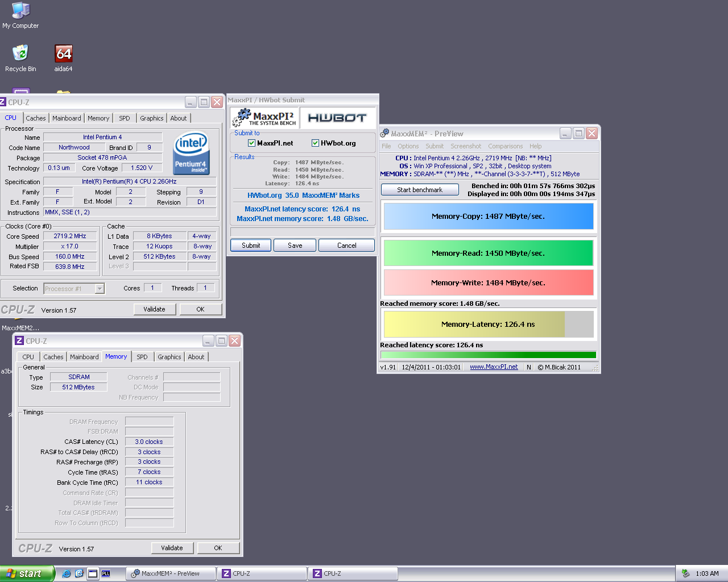Open the Help menu in MaxxMEM²

(535, 146)
